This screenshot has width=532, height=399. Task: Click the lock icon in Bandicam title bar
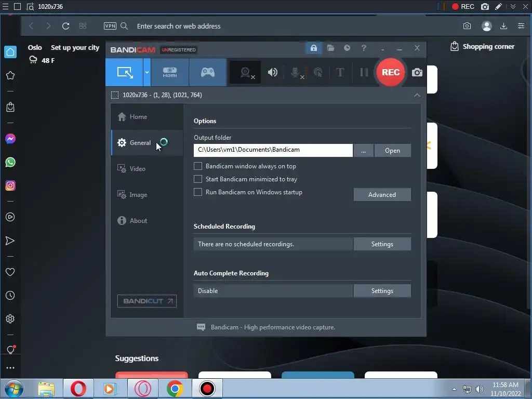coord(313,48)
